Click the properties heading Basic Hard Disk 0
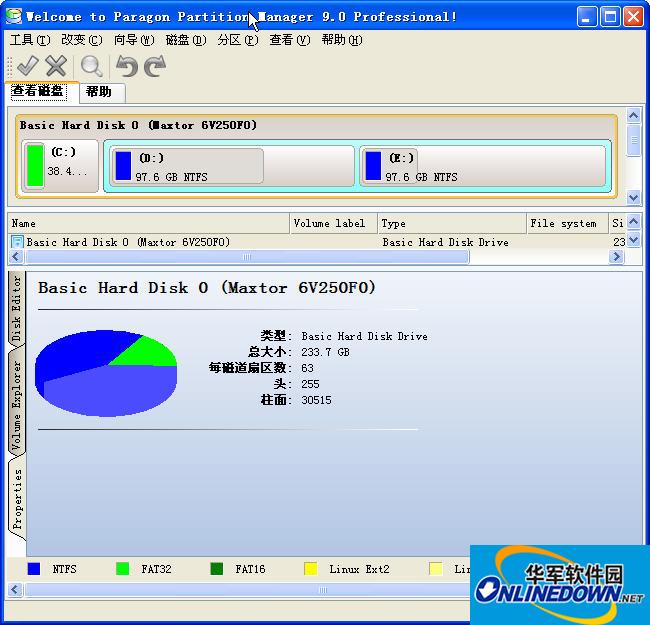 [206, 288]
